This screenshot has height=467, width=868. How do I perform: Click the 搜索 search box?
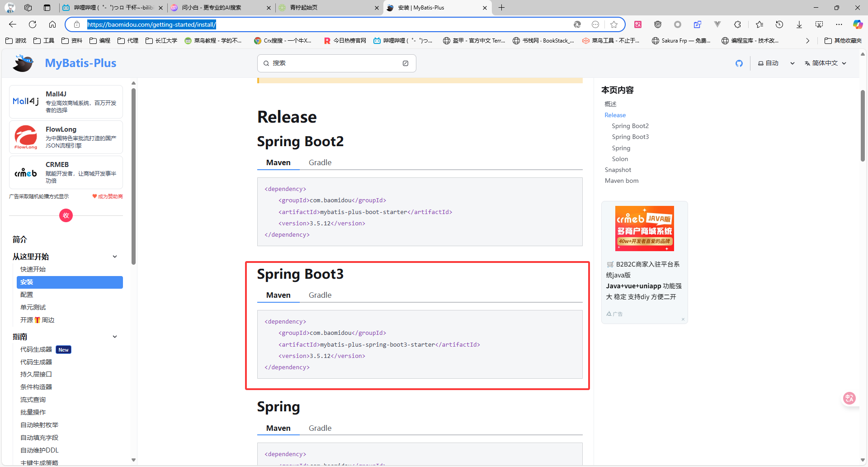click(x=336, y=63)
